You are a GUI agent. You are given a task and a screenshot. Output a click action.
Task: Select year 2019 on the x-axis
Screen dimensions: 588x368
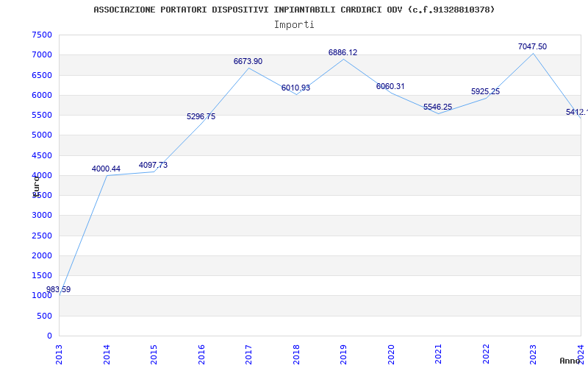(344, 353)
